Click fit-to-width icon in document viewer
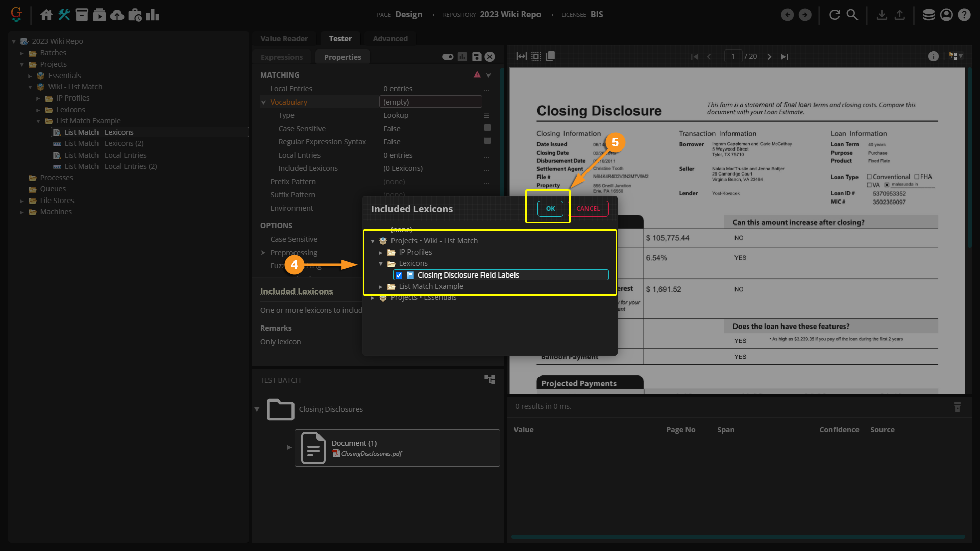The image size is (980, 551). pos(521,56)
